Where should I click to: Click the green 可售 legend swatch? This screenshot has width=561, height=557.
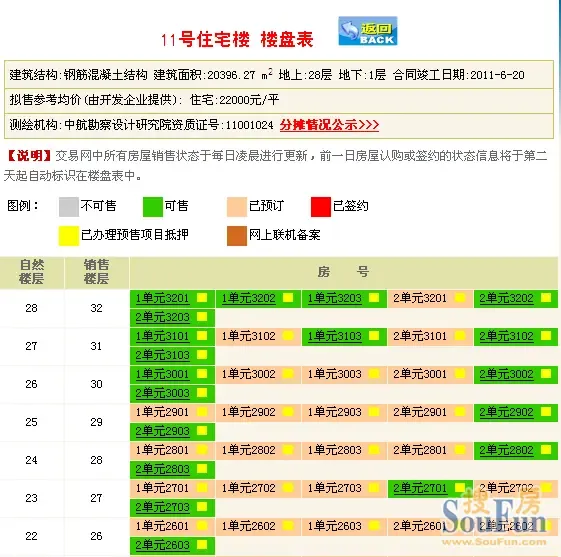tap(153, 207)
